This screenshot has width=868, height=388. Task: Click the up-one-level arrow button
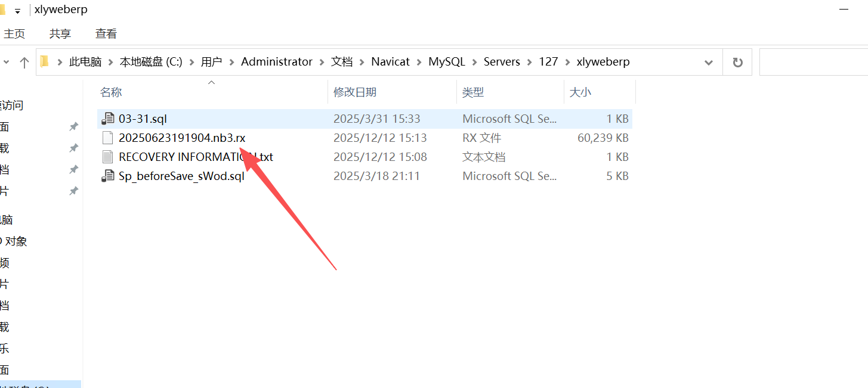[24, 62]
